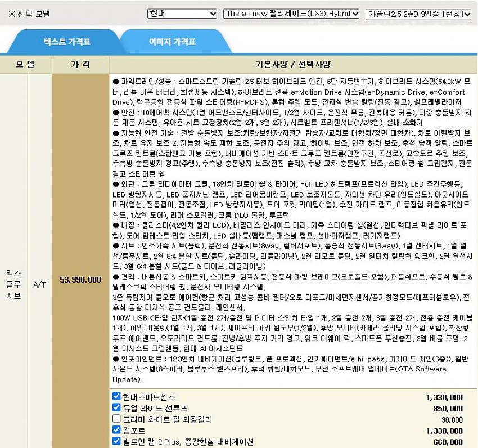Toggle the 컴포트 option checkbox
478x448 pixels.
[x=116, y=430]
